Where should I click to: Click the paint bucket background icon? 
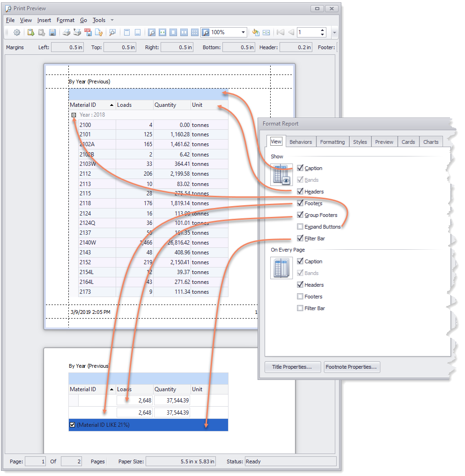pos(256,32)
